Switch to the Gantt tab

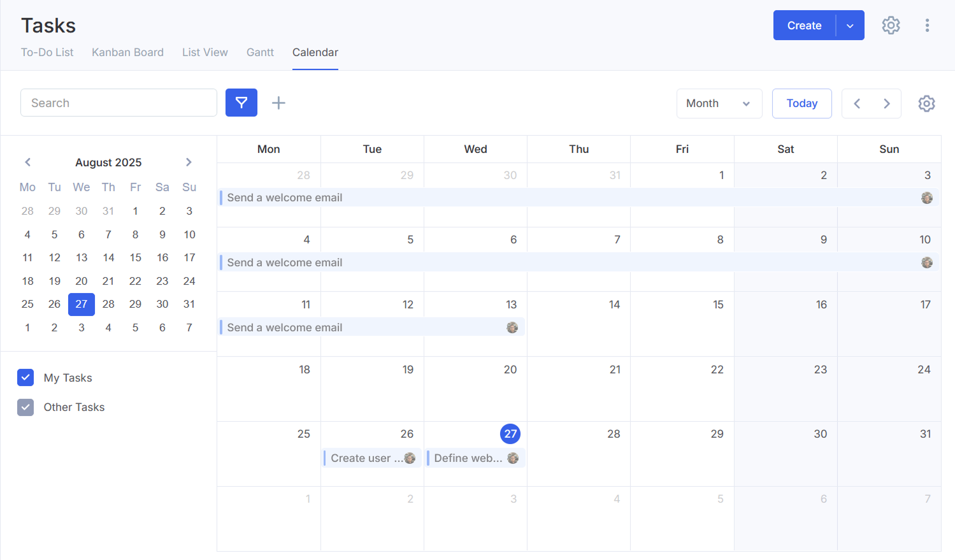click(260, 52)
